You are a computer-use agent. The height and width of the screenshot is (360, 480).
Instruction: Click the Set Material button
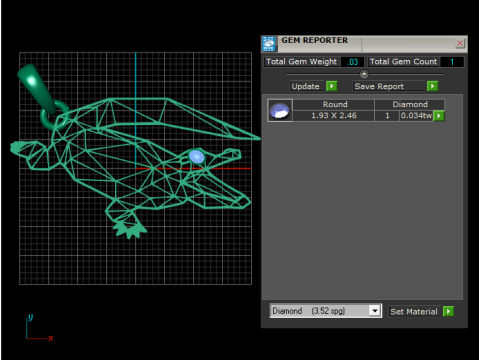point(414,312)
